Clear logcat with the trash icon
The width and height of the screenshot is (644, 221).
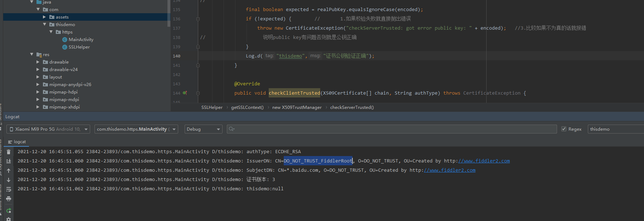[9, 152]
